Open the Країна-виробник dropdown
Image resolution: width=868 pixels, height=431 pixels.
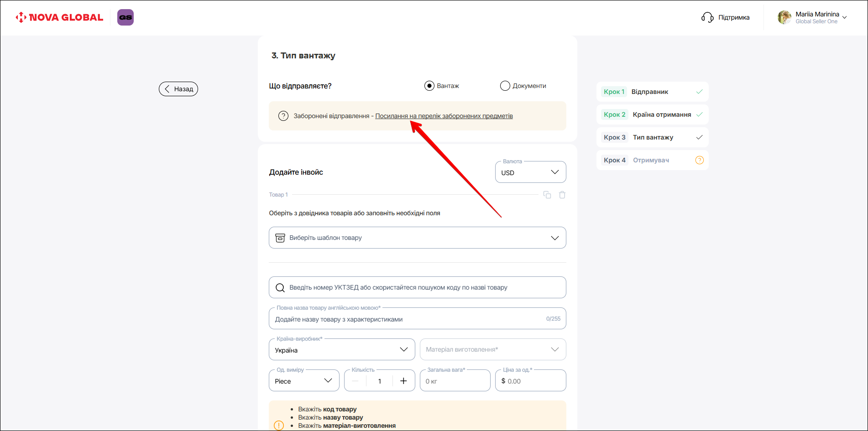[341, 350]
